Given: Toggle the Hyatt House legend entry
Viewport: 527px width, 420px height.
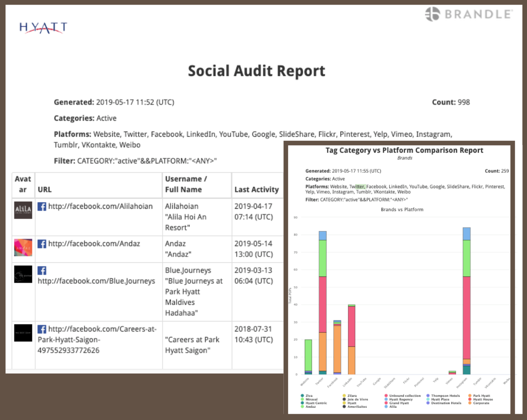Looking at the screenshot, I should pos(481,399).
